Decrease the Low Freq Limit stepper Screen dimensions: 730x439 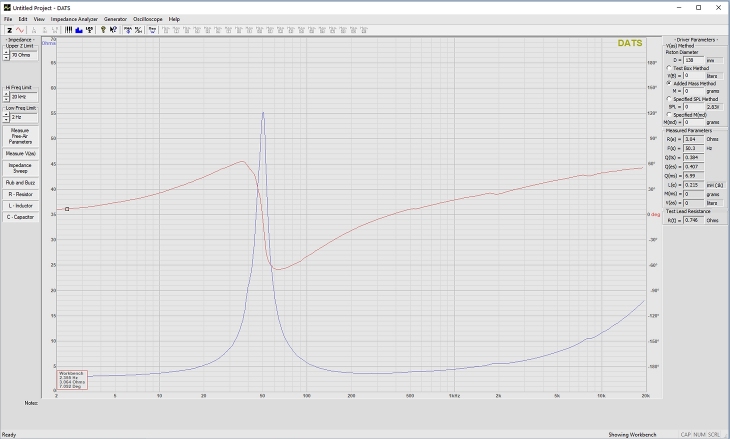(x=6, y=120)
